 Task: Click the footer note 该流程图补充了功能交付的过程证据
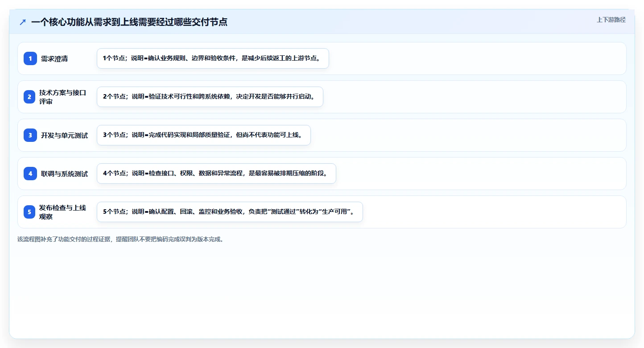pyautogui.click(x=120, y=239)
